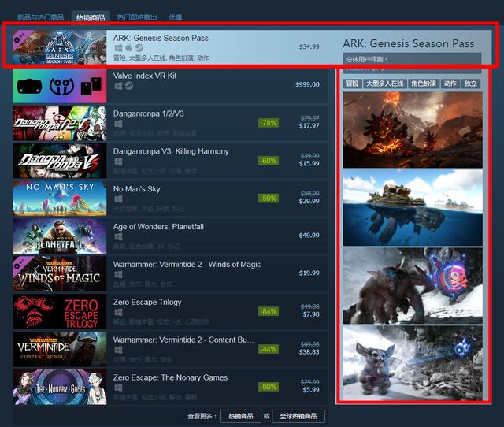Viewport: 504px width, 427px height.
Task: Click Steam icon under ARK Genesis Season Pass
Action: point(139,48)
